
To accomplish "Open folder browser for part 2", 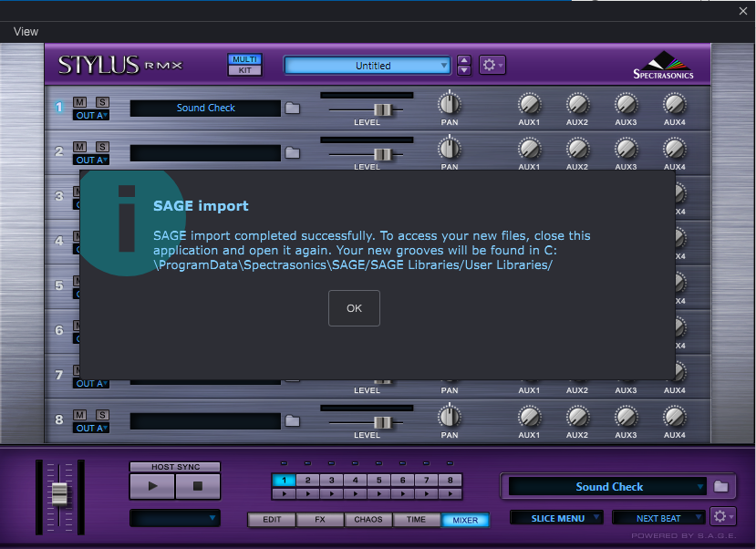I will 292,153.
